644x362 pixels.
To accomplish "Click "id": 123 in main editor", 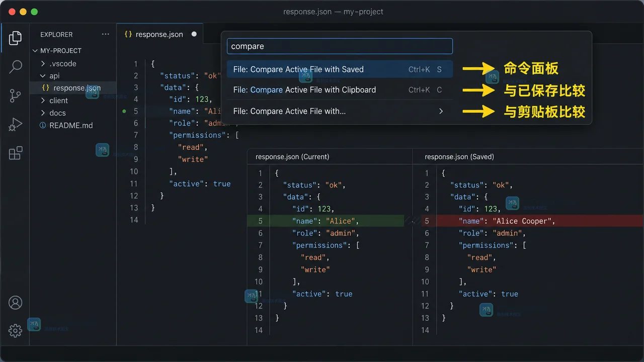I will [x=191, y=99].
